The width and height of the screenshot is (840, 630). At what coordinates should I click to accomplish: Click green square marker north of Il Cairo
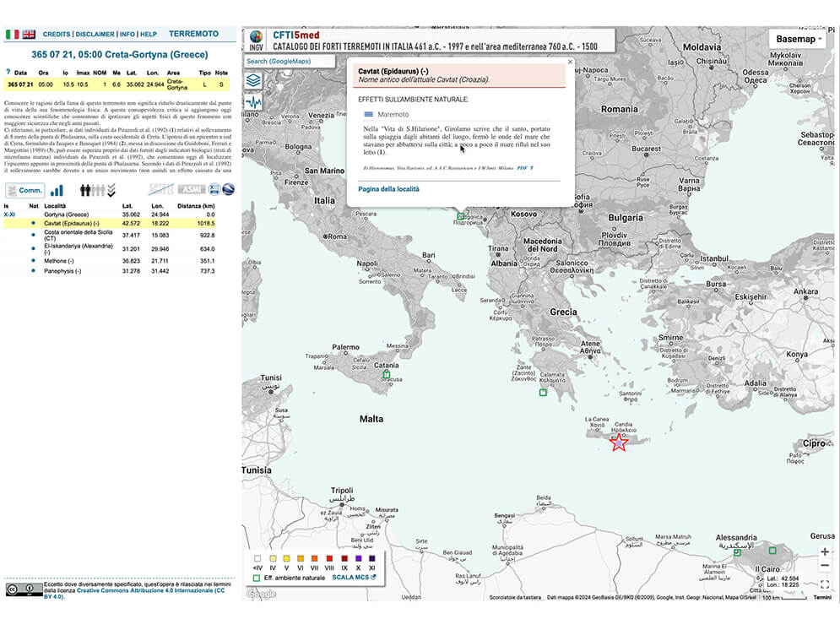click(x=772, y=550)
